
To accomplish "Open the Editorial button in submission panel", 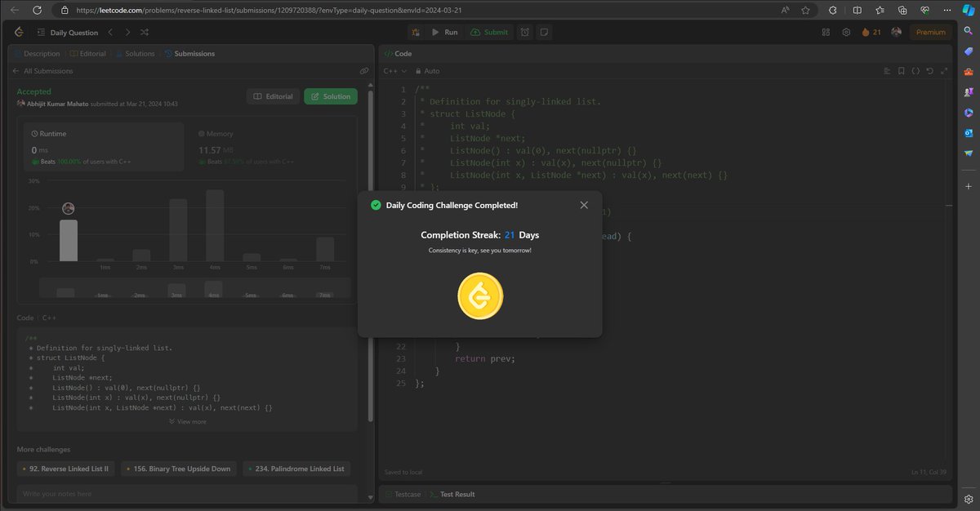I will 274,96.
